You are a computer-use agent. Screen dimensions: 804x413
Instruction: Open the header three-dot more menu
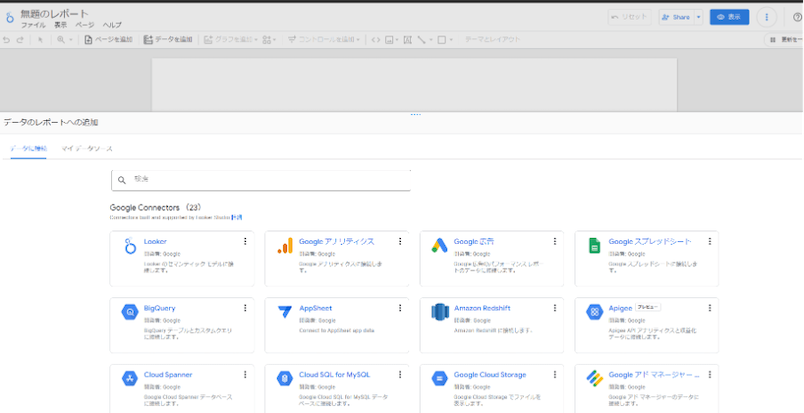767,17
